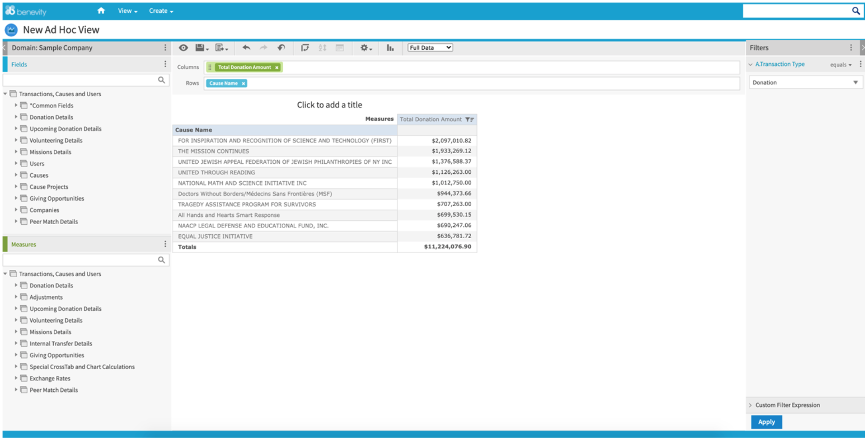Open Filters panel options menu
This screenshot has height=440, width=868.
851,48
